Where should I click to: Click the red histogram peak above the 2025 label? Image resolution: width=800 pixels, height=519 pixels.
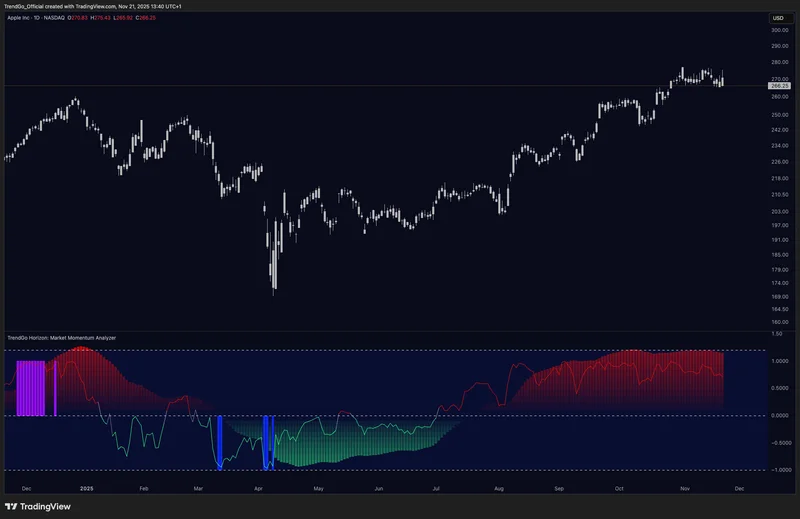[80, 350]
